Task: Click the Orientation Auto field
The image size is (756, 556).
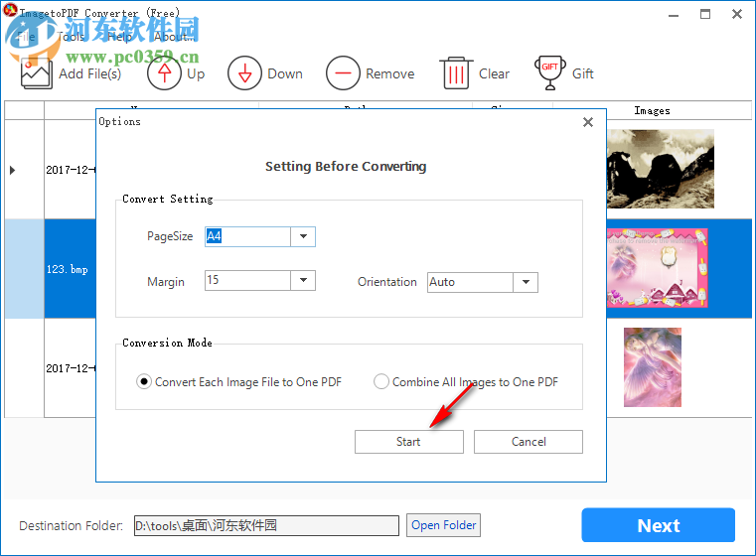Action: [x=470, y=282]
